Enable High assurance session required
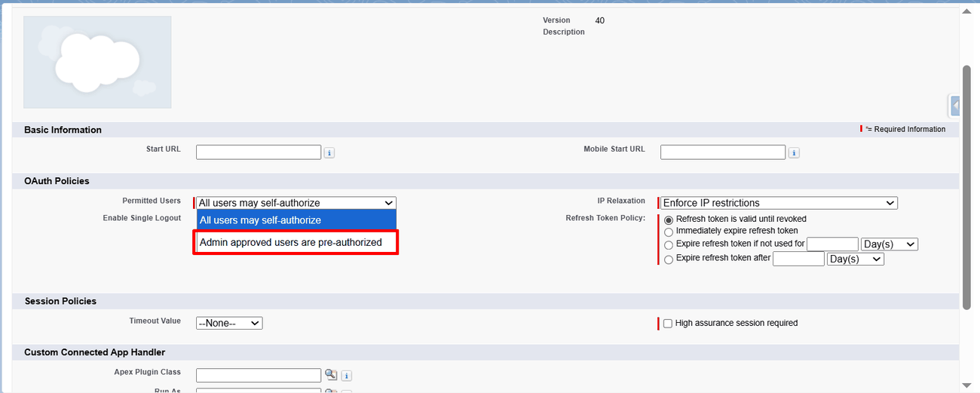The width and height of the screenshot is (980, 393). 668,324
